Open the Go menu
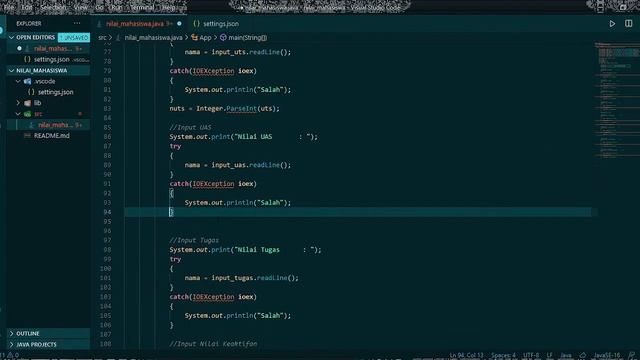The image size is (640, 360). click(x=99, y=7)
